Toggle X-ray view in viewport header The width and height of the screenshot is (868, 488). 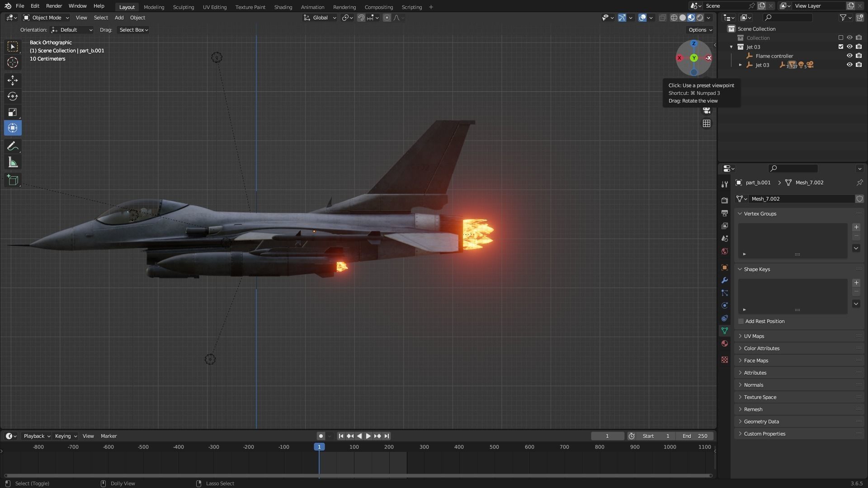point(662,18)
